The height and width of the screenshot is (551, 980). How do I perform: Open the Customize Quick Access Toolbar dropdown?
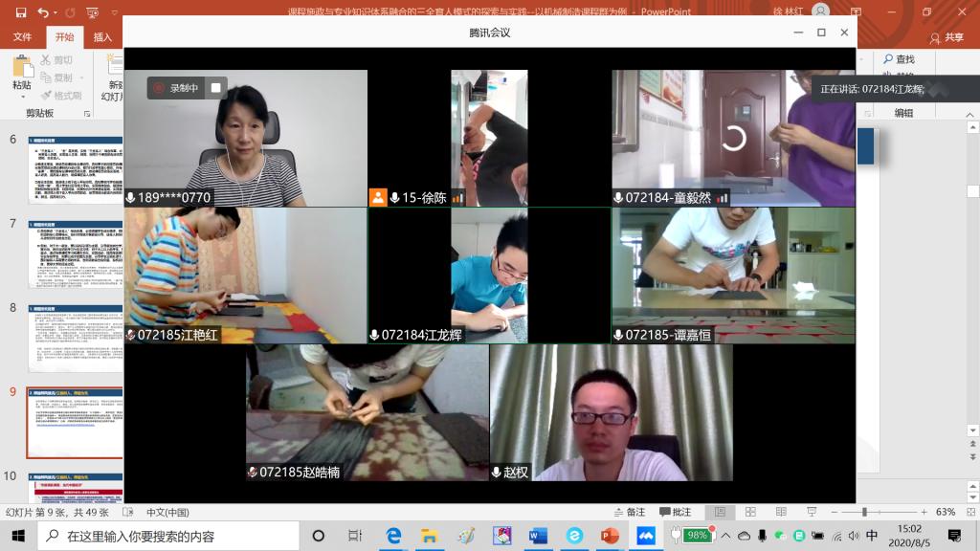pos(115,13)
